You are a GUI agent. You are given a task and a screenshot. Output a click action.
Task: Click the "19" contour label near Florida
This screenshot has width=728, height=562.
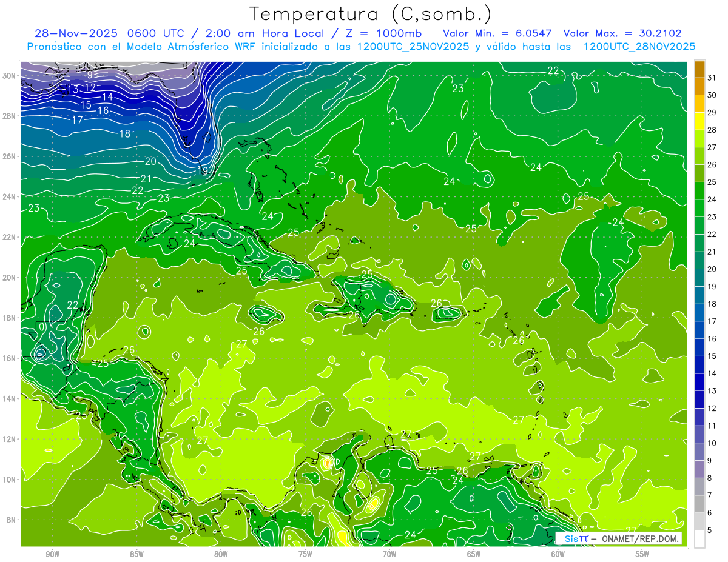203,170
